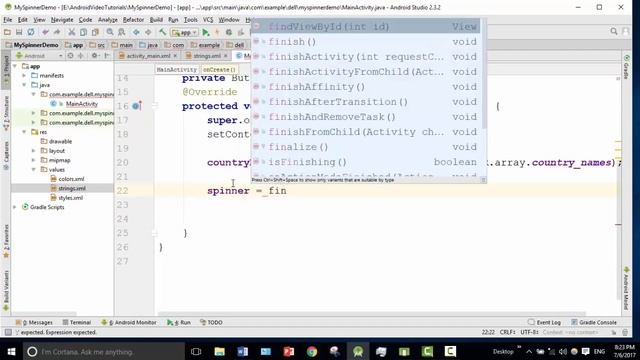Viewport: 640px width, 360px height.
Task: Click the Windows Start button
Action: (11, 351)
